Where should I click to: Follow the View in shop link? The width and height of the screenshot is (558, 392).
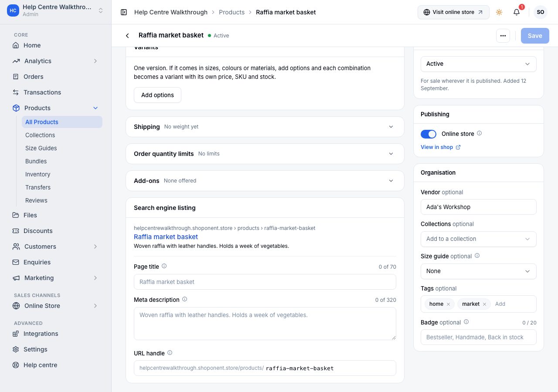tap(441, 147)
